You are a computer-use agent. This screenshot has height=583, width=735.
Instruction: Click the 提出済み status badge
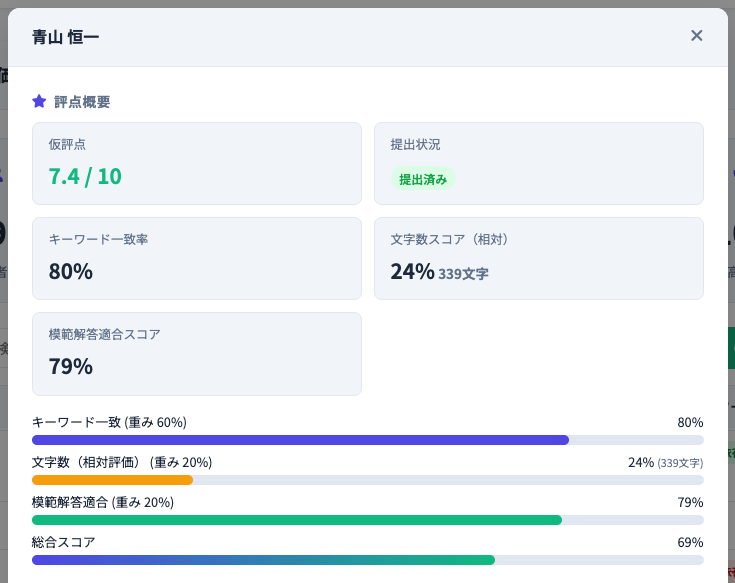click(x=423, y=179)
